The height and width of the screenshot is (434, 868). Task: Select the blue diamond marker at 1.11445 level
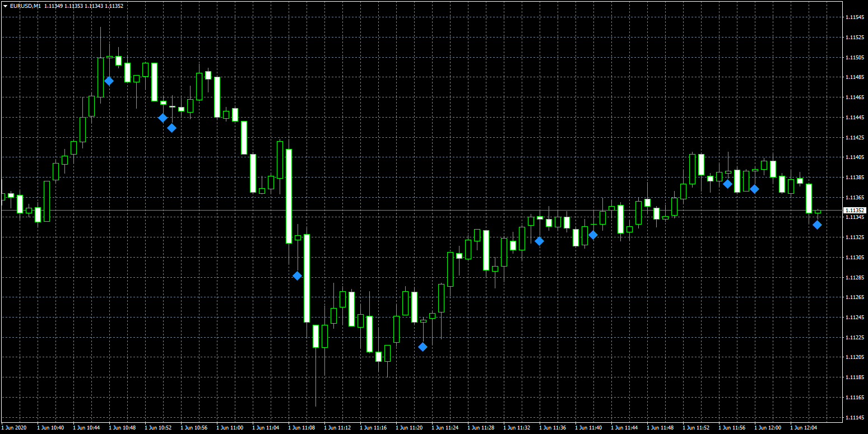[163, 118]
